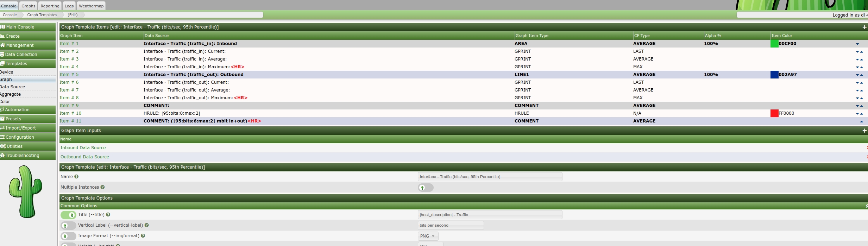Open Item # 1 link

click(x=69, y=44)
